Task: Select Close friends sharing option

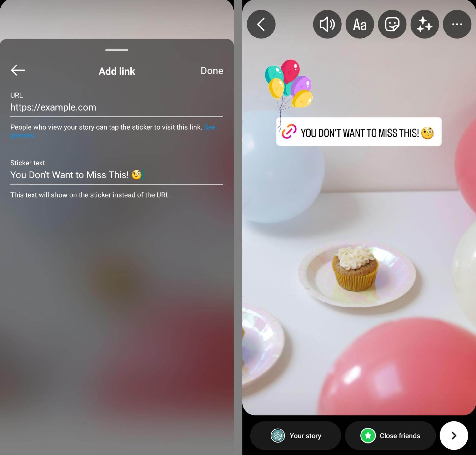Action: point(388,435)
